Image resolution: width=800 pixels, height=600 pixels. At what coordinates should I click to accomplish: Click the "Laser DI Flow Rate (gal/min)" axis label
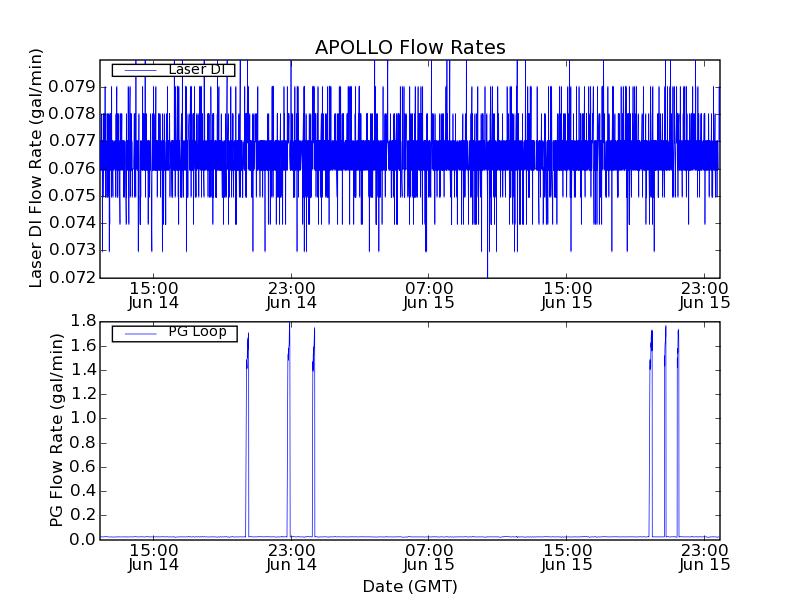35,168
